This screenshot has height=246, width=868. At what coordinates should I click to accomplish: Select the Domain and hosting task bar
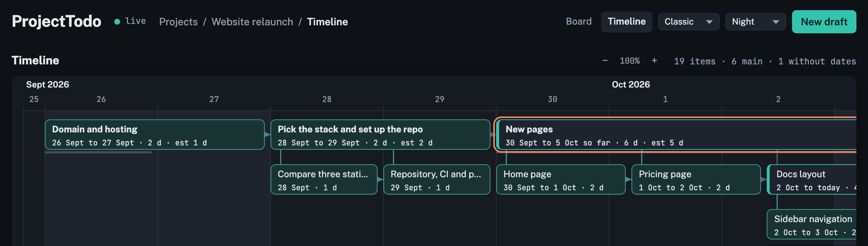click(155, 135)
